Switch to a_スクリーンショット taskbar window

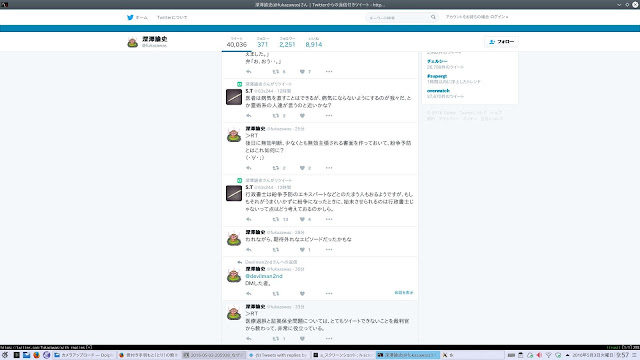343,355
